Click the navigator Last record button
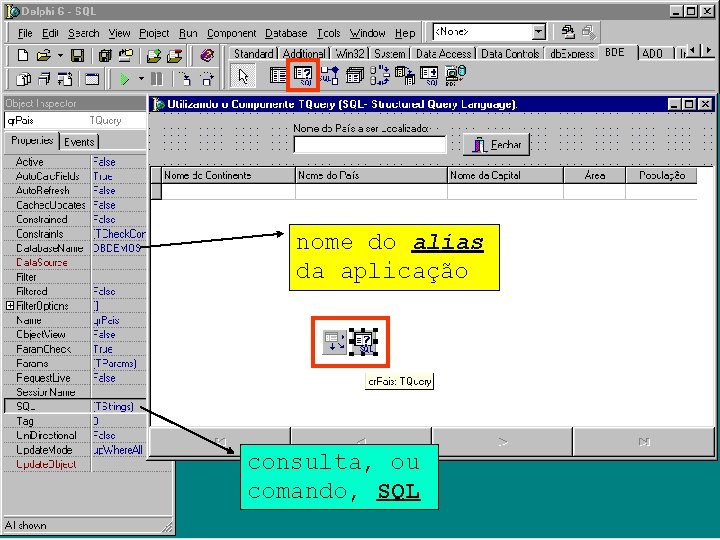720x540 pixels. pos(644,442)
